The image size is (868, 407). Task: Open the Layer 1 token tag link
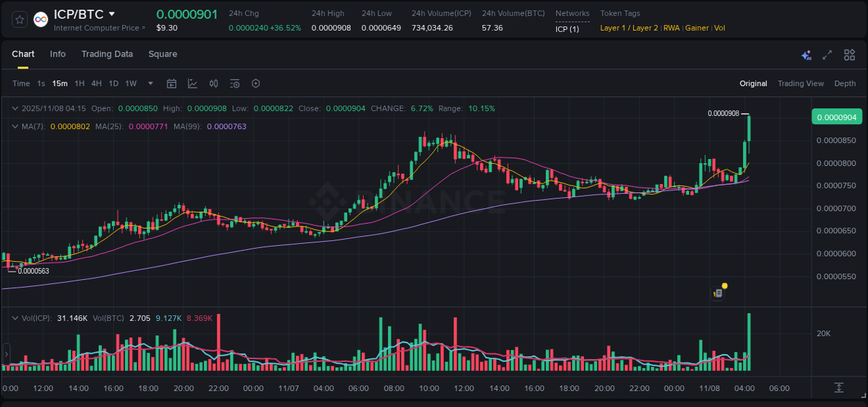click(612, 28)
